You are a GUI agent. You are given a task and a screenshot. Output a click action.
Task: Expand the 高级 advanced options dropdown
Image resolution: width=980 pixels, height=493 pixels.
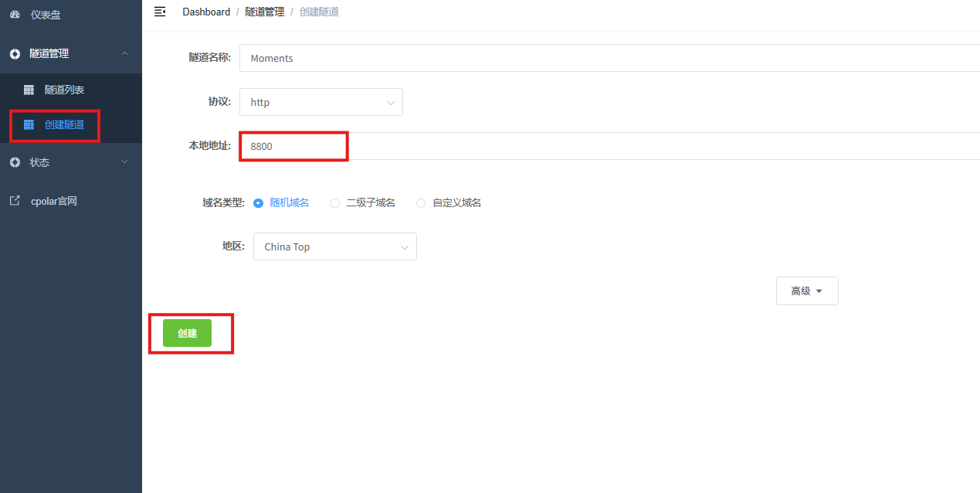coord(806,291)
